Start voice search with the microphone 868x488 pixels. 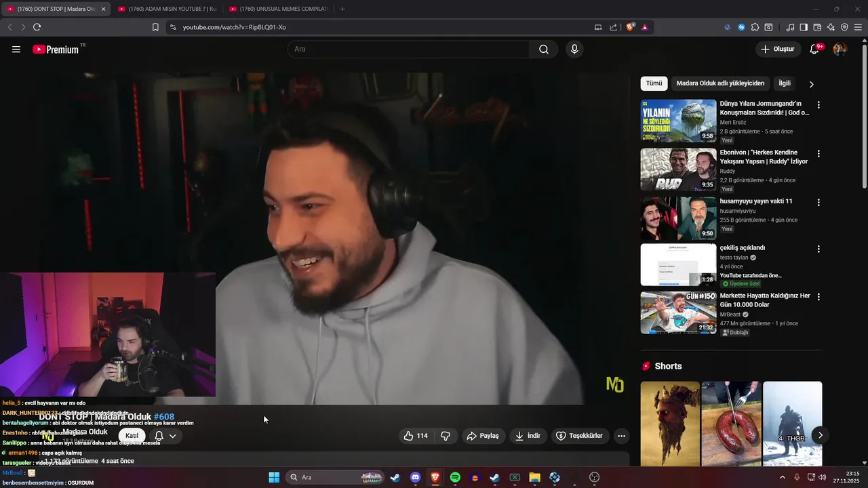(x=574, y=49)
